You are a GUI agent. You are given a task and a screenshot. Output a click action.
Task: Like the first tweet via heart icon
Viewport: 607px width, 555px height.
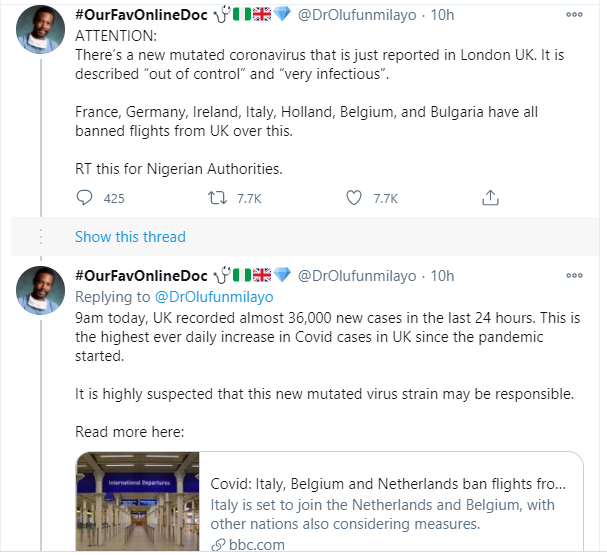tap(353, 198)
